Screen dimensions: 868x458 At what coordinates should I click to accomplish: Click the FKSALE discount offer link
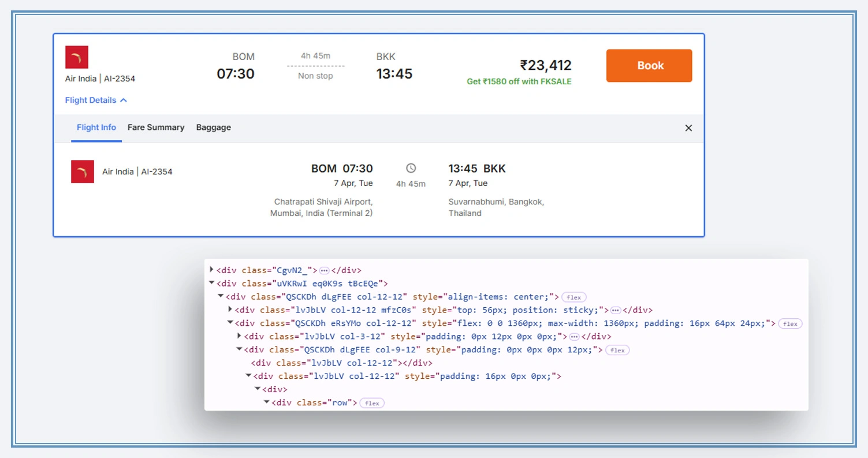[x=518, y=81]
